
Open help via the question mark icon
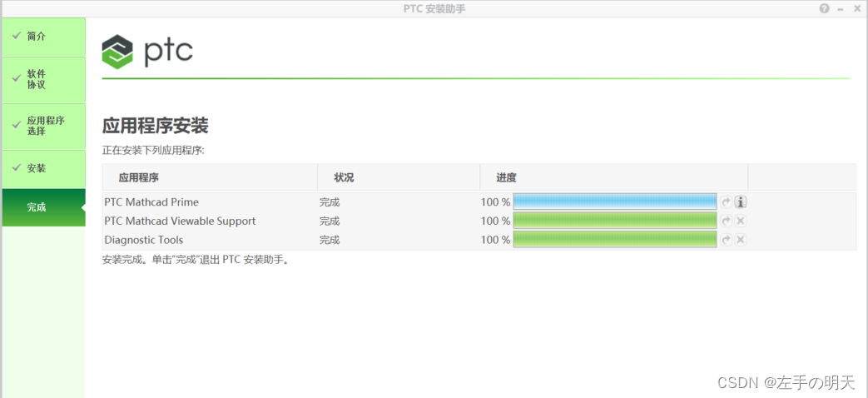pyautogui.click(x=824, y=8)
